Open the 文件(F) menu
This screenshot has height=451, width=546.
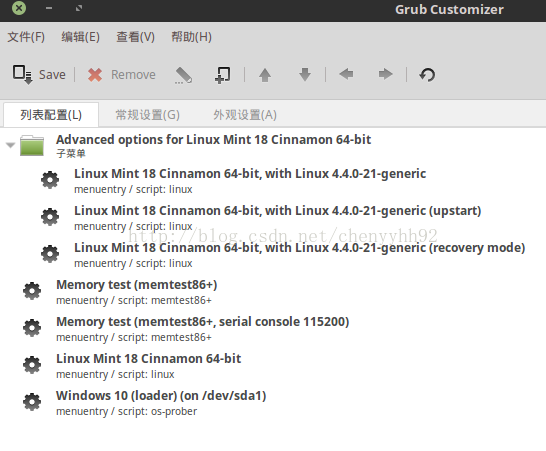[26, 37]
